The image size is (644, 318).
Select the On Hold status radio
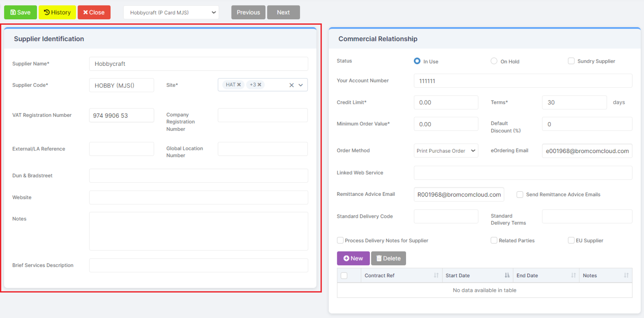(494, 61)
